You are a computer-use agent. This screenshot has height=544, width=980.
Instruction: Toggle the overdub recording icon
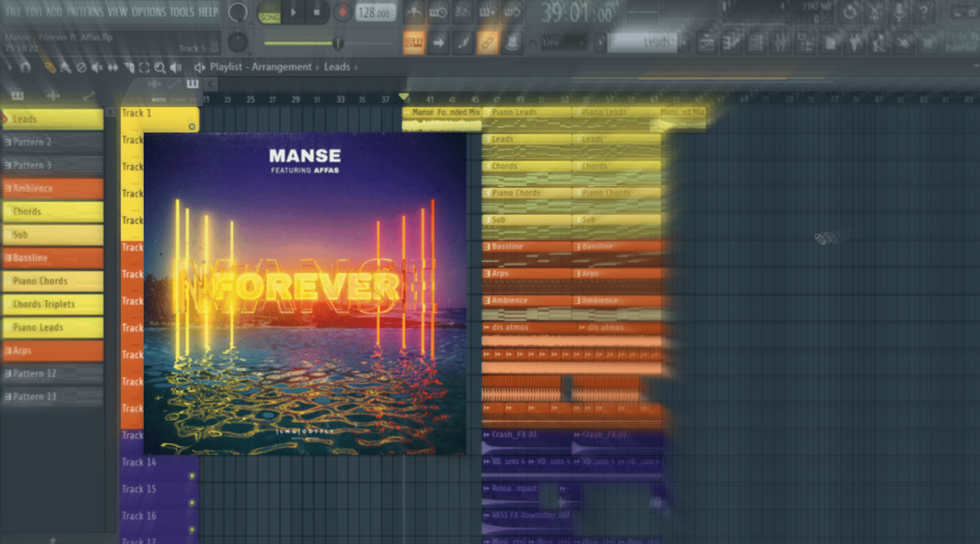[x=487, y=12]
